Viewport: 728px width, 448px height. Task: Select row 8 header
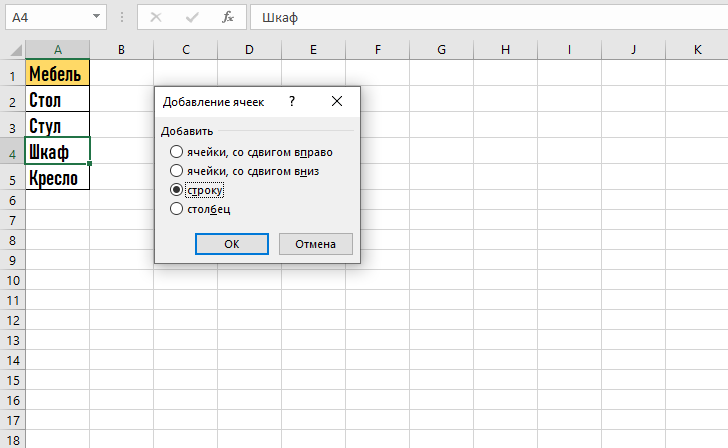coord(13,240)
